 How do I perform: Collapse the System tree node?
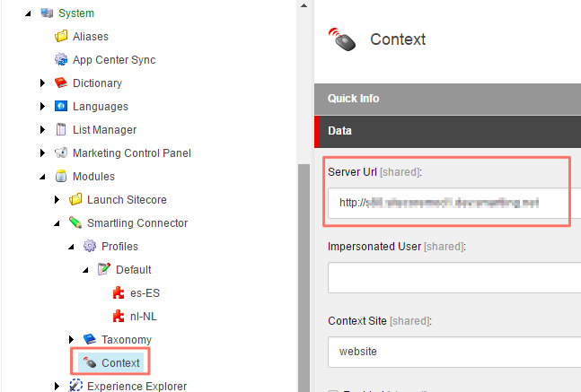28,13
